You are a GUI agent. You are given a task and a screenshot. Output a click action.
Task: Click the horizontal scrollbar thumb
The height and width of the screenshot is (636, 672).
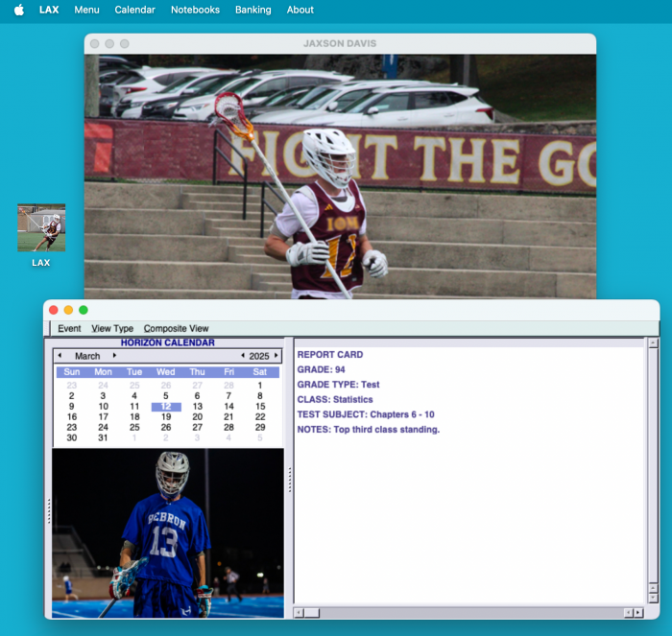pyautogui.click(x=312, y=612)
